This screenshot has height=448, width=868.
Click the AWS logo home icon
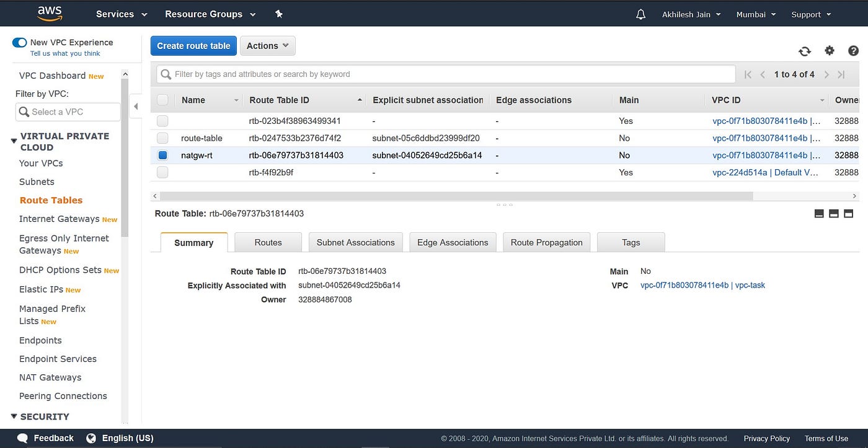pos(49,13)
